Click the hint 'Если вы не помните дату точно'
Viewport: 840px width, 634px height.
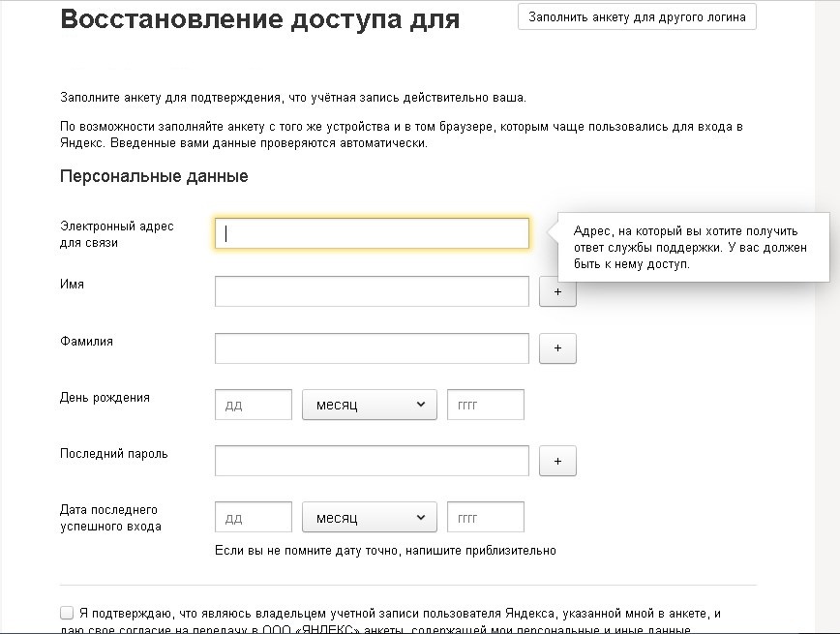pyautogui.click(x=385, y=551)
